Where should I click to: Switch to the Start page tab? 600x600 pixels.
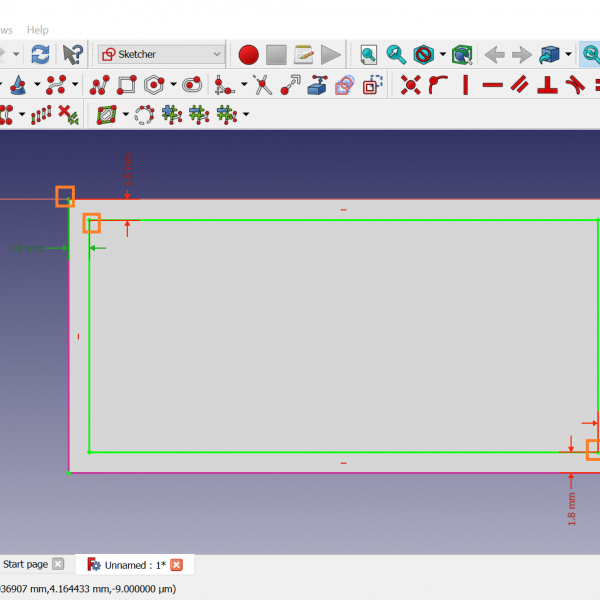point(25,565)
